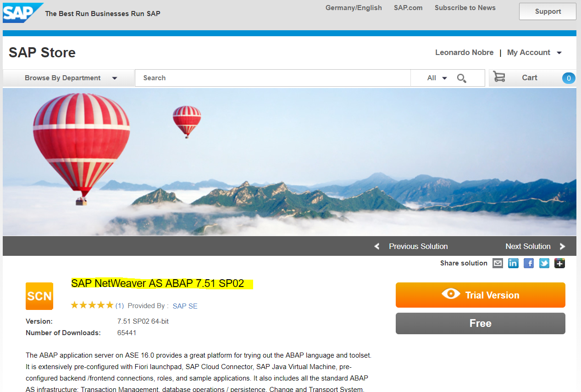Expand Browse By Department dropdown
581x392 pixels.
click(x=71, y=78)
